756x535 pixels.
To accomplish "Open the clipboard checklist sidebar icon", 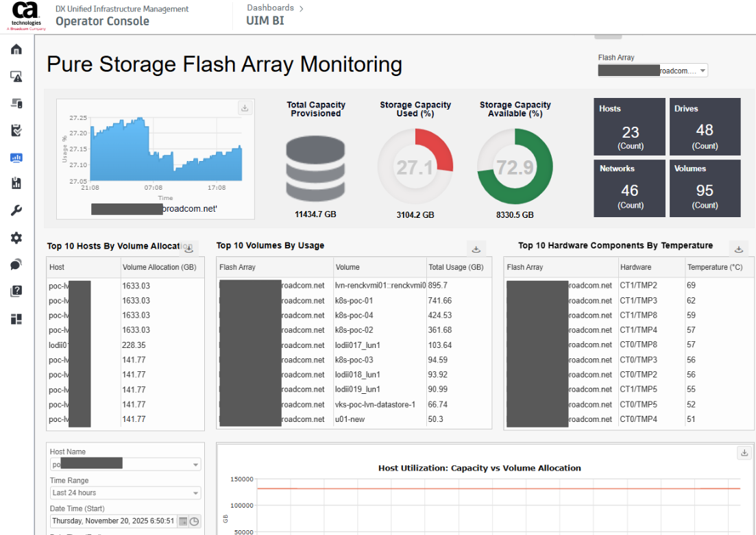I will click(x=16, y=130).
